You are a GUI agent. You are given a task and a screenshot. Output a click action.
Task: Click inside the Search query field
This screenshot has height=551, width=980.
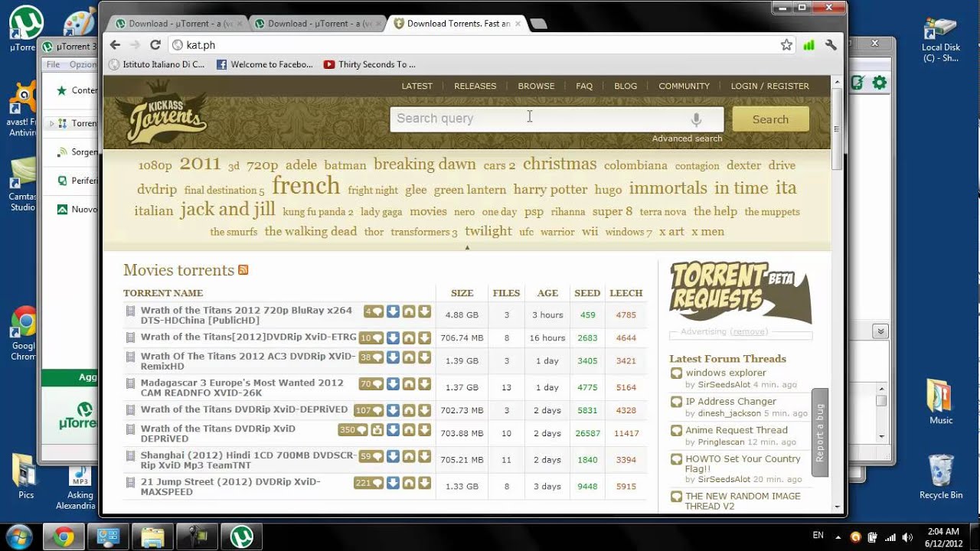(557, 119)
